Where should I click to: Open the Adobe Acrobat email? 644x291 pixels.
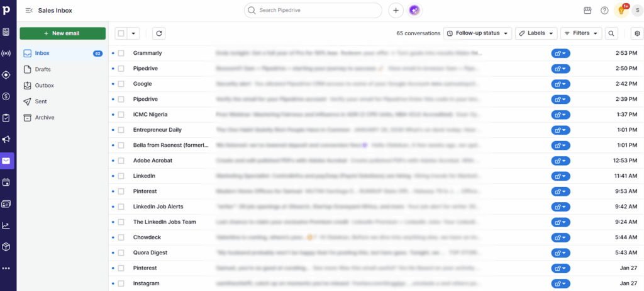tap(376, 161)
